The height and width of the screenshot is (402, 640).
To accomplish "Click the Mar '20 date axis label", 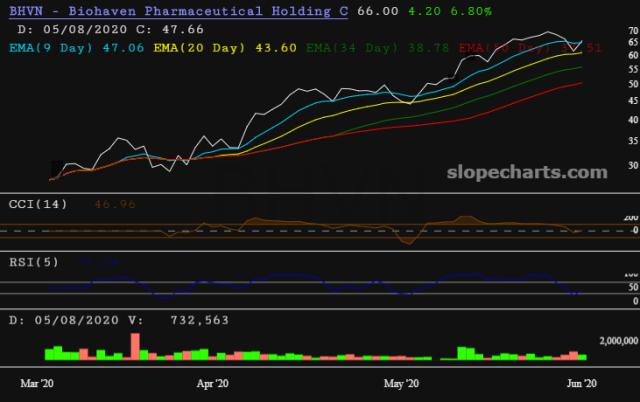I will coord(41,383).
